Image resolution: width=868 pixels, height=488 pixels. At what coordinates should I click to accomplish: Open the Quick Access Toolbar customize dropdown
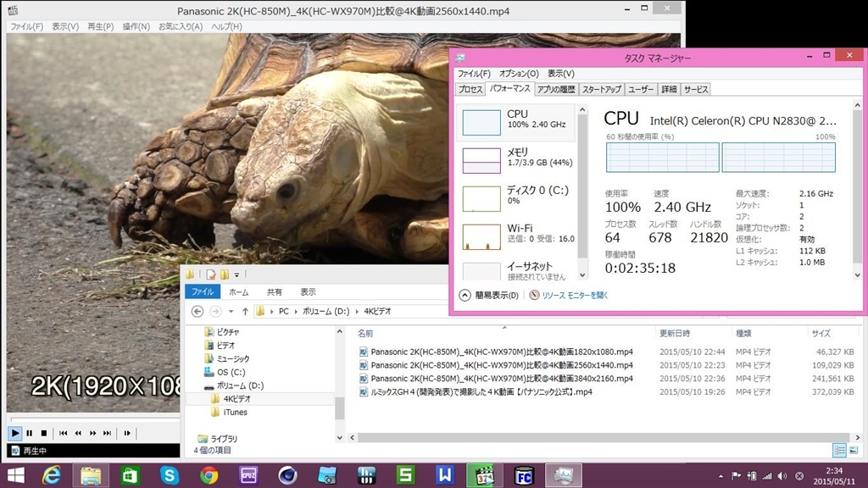point(237,274)
